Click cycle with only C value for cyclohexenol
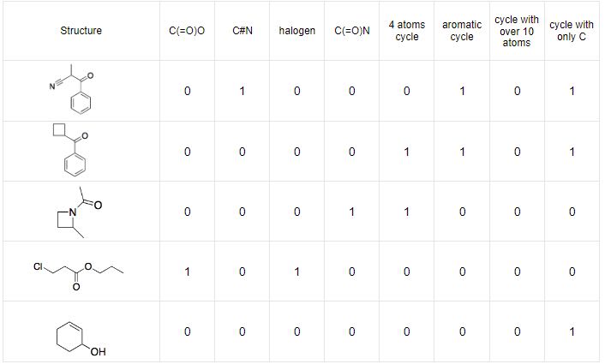The height and width of the screenshot is (364, 605). click(572, 331)
